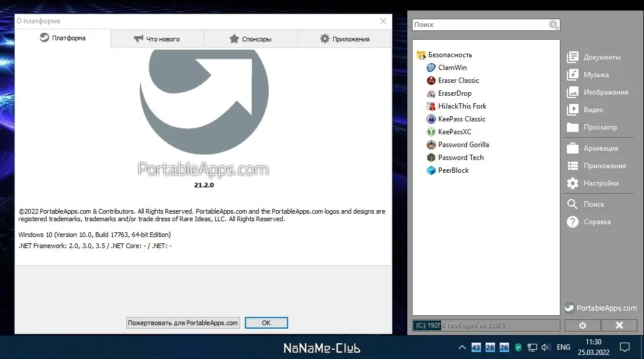Click the PortableApps.com logo image in dialog
The width and height of the screenshot is (644, 359).
click(x=204, y=113)
